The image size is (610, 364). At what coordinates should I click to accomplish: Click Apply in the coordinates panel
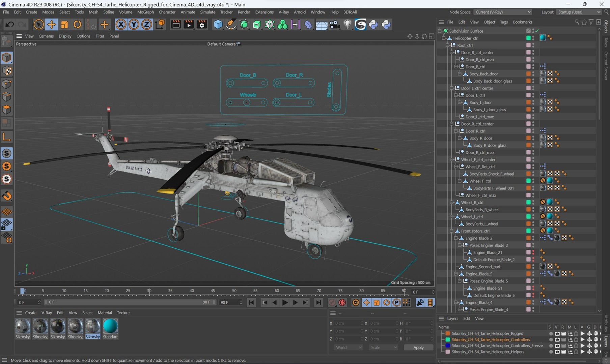point(418,347)
